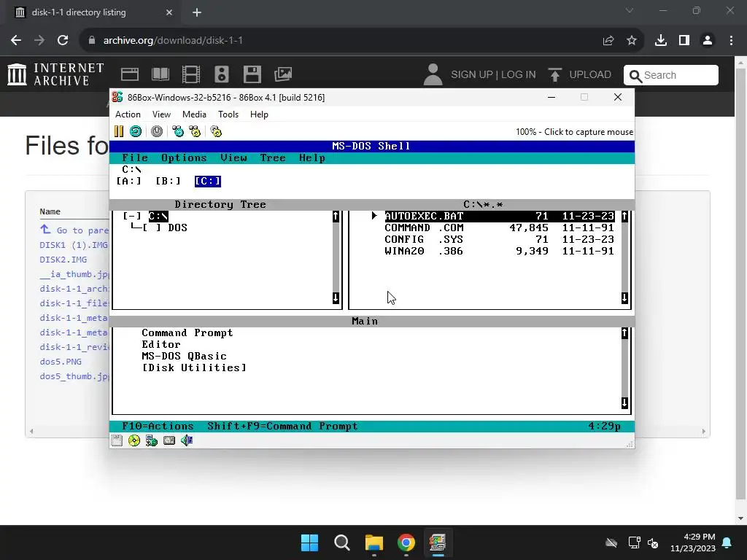Click the 86Box hard reset toolbar icon
Screen dimensions: 747x560
(x=136, y=131)
